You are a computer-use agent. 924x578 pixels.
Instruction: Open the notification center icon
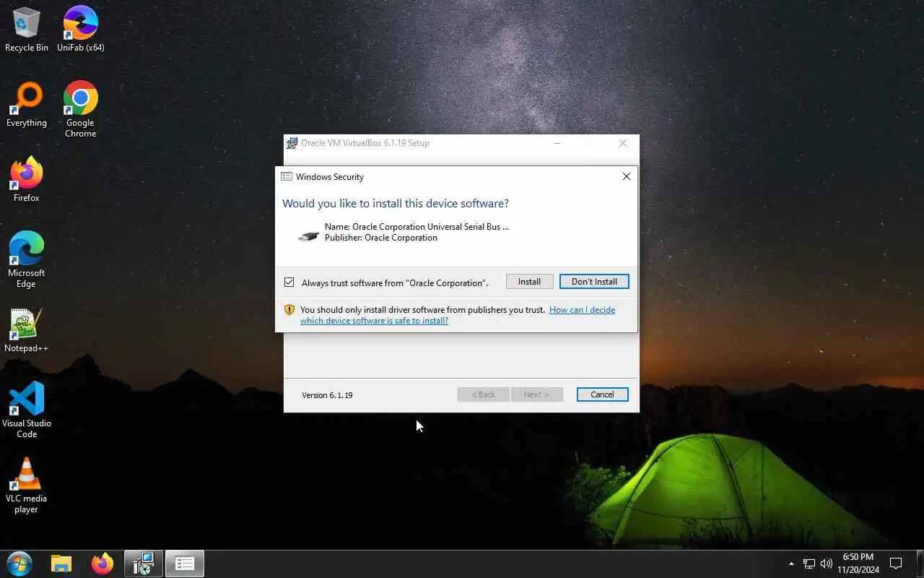coord(896,564)
